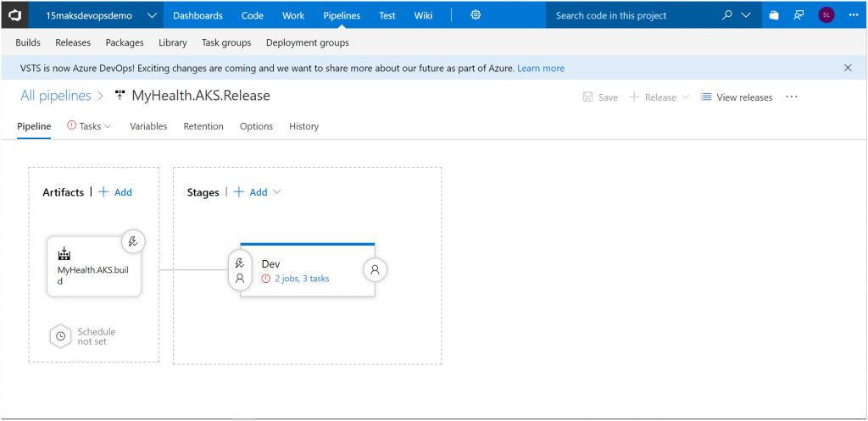Viewport: 868px width, 421px height.
Task: Open the marketplace shopping bag icon
Action: tap(774, 15)
